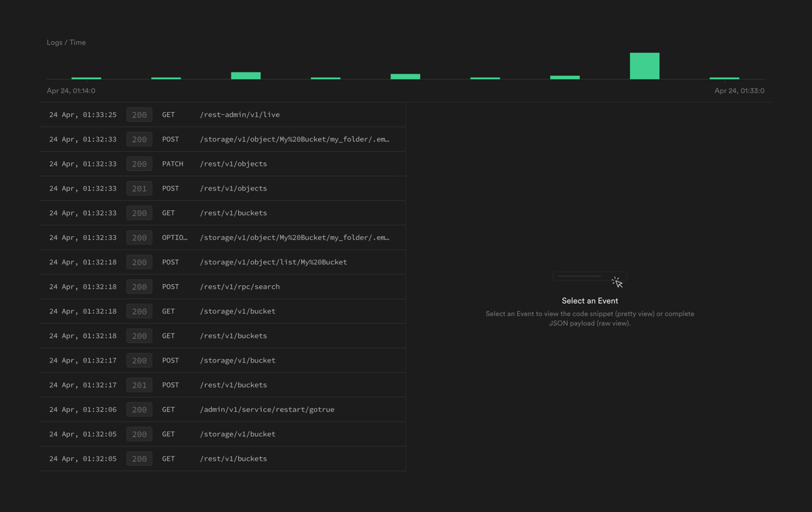Select the POST /rest/v1/objects event with 201 status
This screenshot has height=512, width=812.
[x=223, y=188]
